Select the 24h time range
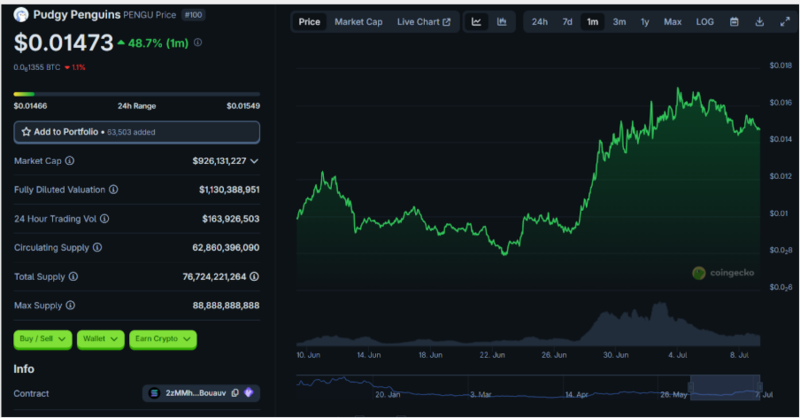This screenshot has height=418, width=800. [540, 22]
